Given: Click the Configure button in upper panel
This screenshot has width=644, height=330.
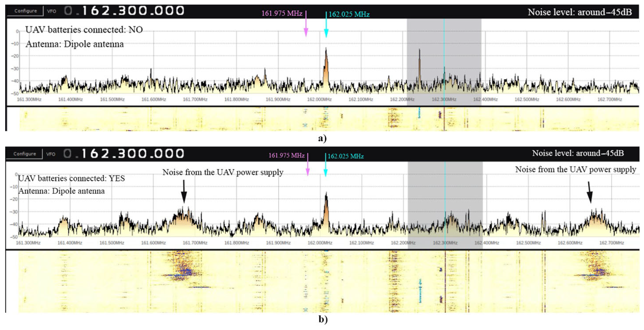Looking at the screenshot, I should [x=25, y=11].
